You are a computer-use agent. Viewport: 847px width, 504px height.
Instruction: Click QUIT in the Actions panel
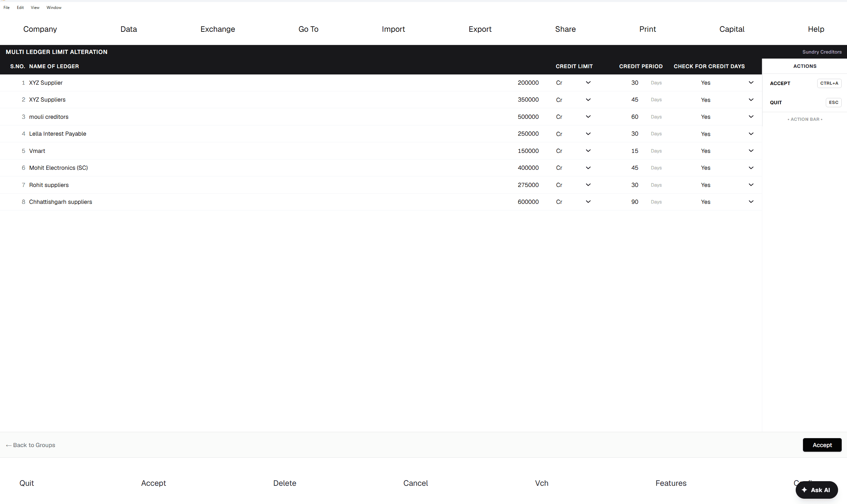tap(776, 103)
